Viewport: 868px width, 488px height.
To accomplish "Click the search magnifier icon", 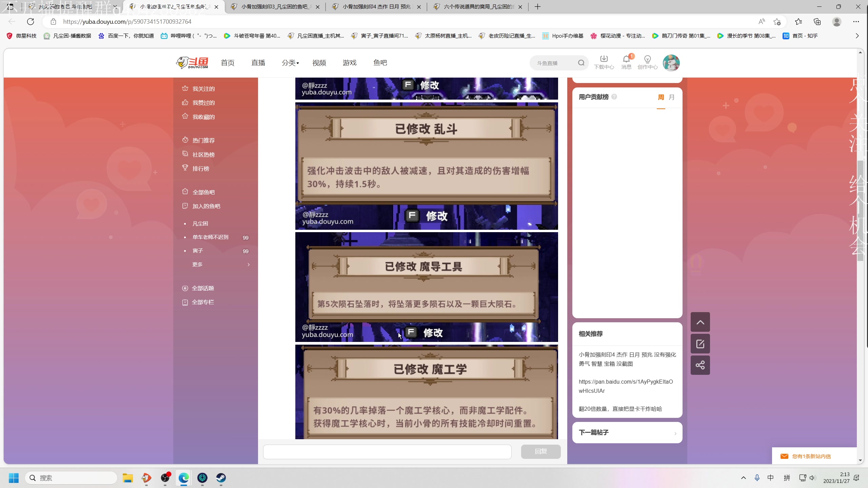I will click(581, 63).
